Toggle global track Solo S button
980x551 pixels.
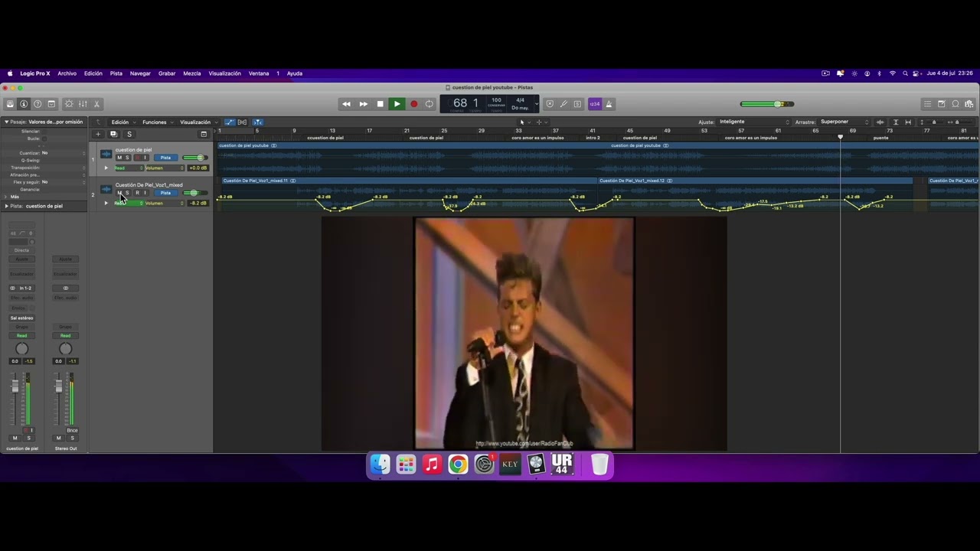pyautogui.click(x=129, y=134)
